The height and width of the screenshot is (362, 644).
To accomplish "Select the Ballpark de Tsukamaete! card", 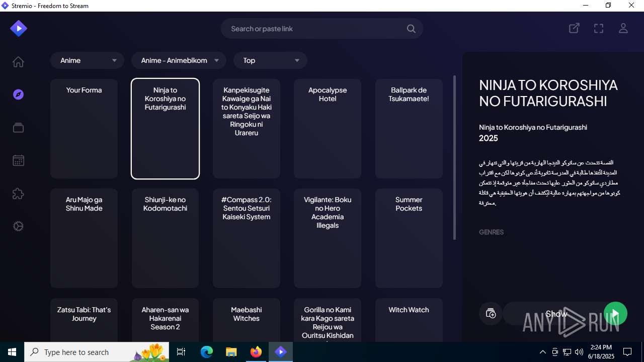I will tap(409, 129).
